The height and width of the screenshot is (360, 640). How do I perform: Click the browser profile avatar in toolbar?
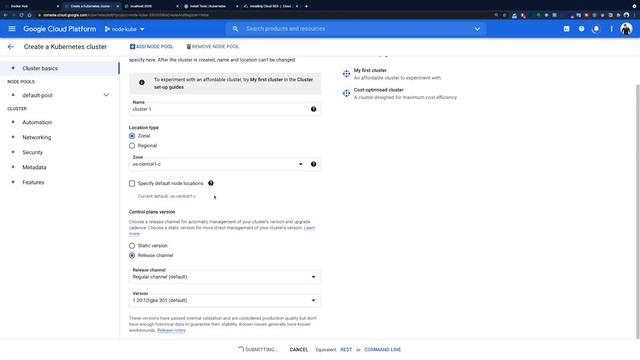coord(626,15)
